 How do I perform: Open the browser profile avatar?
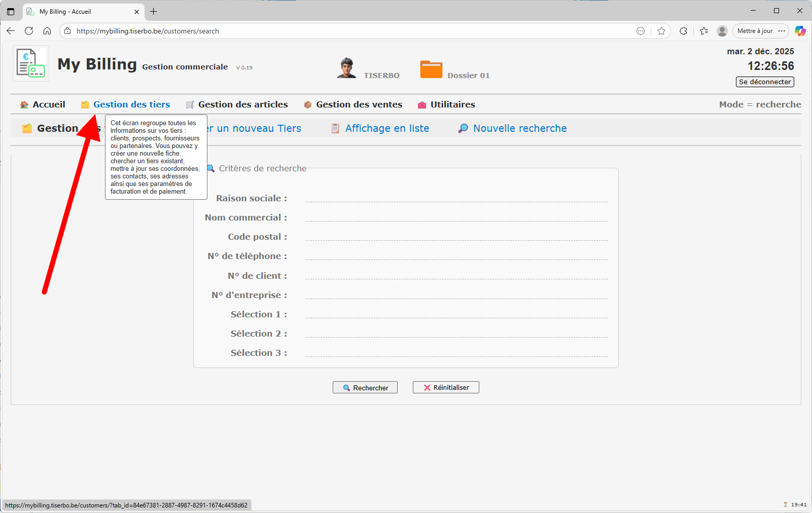[x=722, y=31]
